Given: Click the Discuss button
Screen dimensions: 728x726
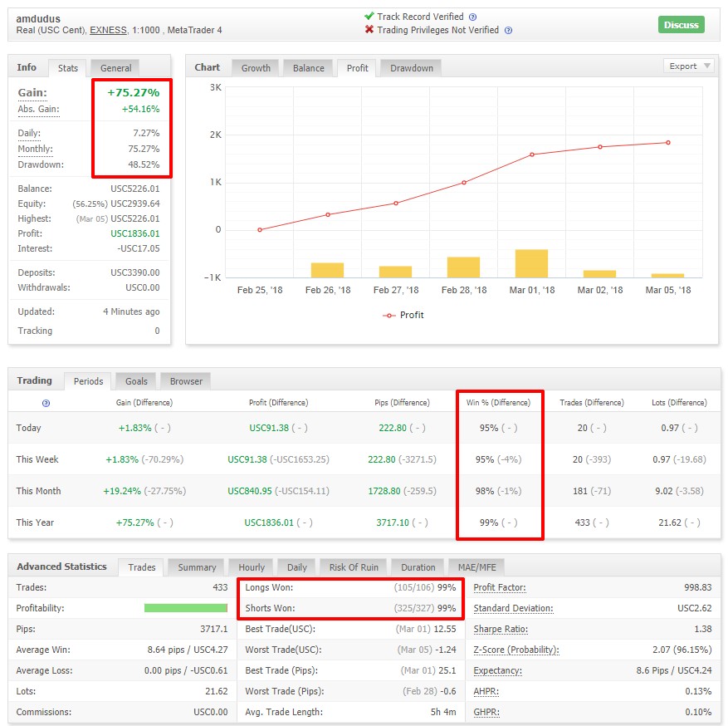Looking at the screenshot, I should tap(682, 25).
